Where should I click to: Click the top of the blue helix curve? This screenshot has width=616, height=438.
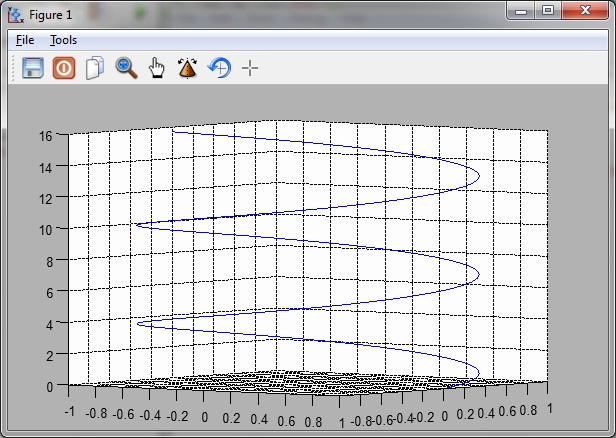tap(176, 131)
